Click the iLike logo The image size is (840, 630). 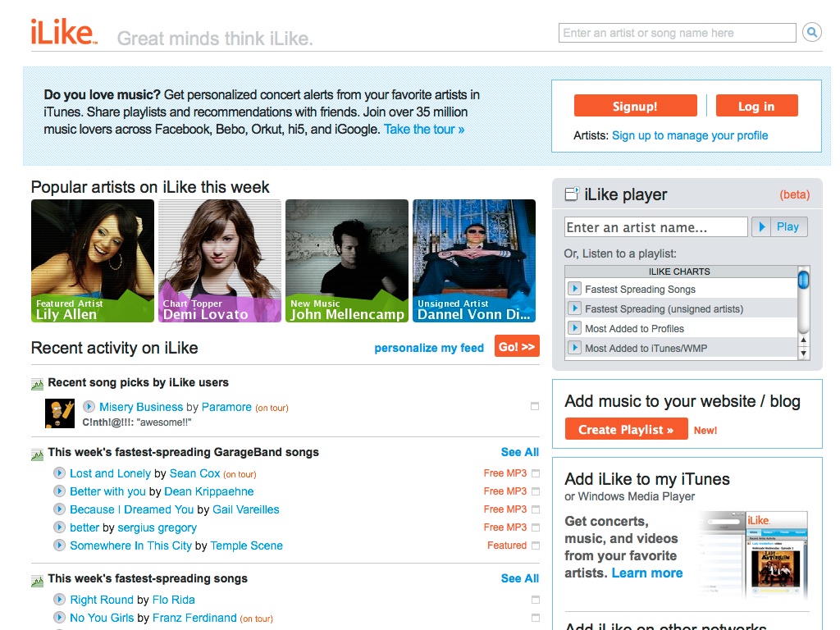64,33
